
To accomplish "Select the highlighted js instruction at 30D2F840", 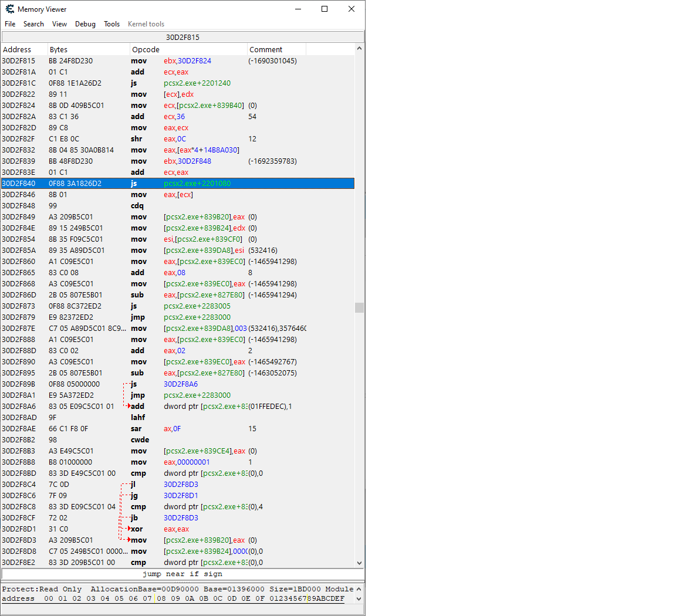I will [x=176, y=184].
